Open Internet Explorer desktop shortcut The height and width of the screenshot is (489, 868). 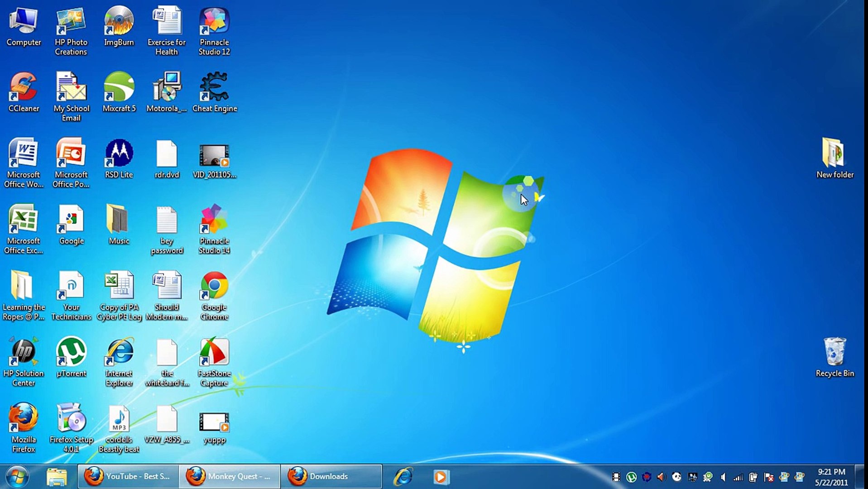119,362
